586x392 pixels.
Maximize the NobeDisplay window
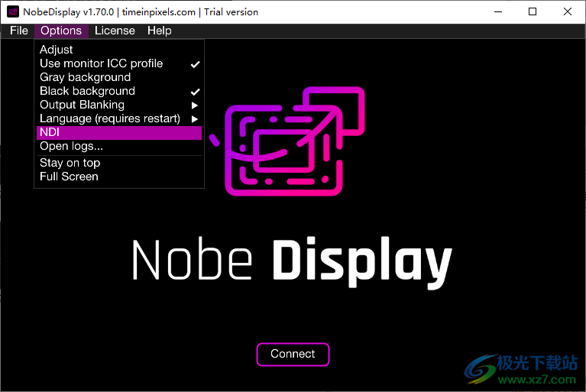pos(533,12)
